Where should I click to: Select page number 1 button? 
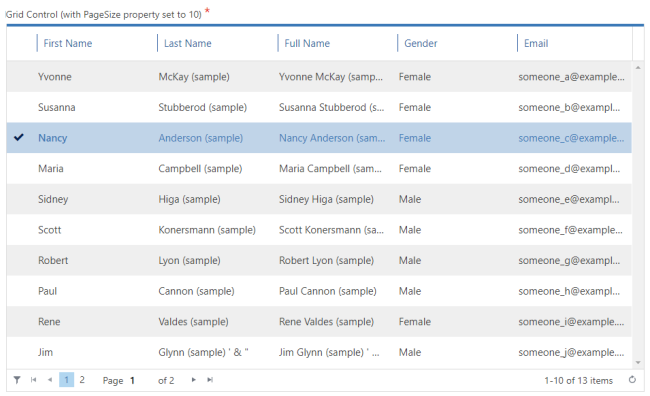(x=66, y=380)
